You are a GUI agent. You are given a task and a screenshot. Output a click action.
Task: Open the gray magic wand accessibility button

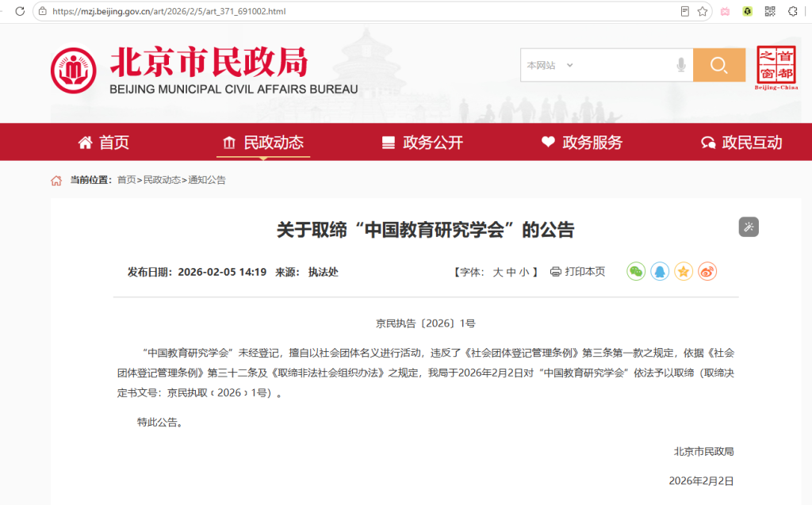coord(749,227)
